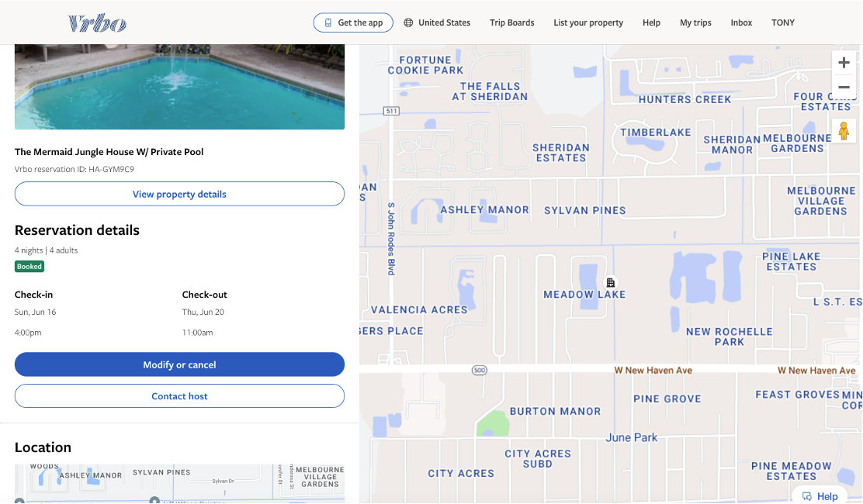The width and height of the screenshot is (863, 504).
Task: Open Trip Boards
Action: click(512, 22)
